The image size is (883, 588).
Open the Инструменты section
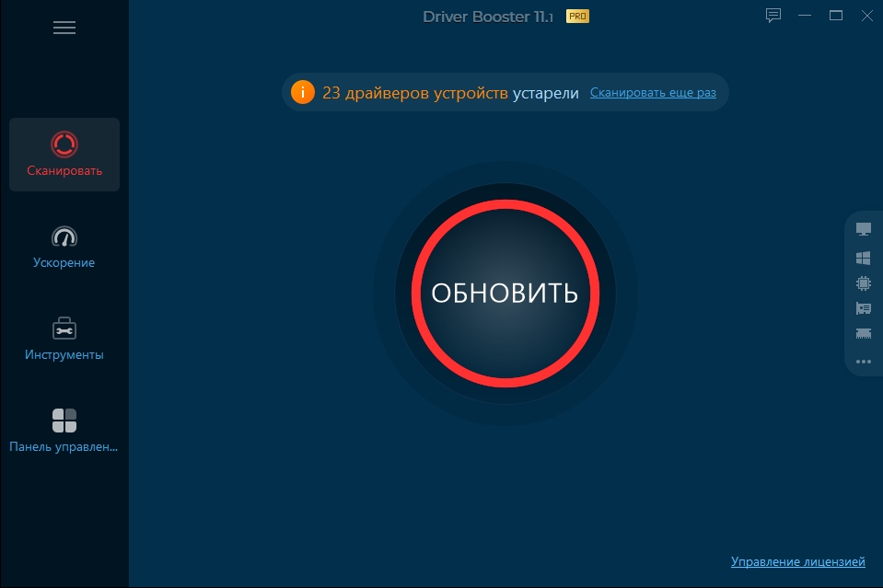click(64, 339)
